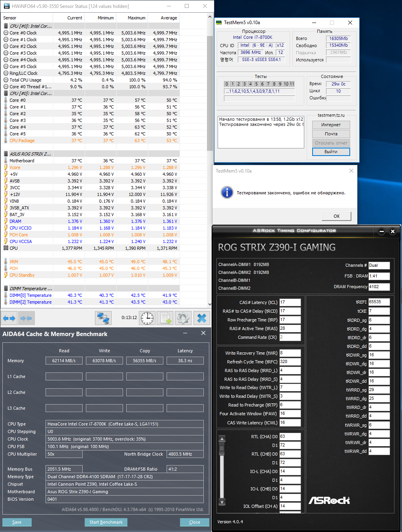Minimize the AIDA64 benchmark panel

(185, 333)
